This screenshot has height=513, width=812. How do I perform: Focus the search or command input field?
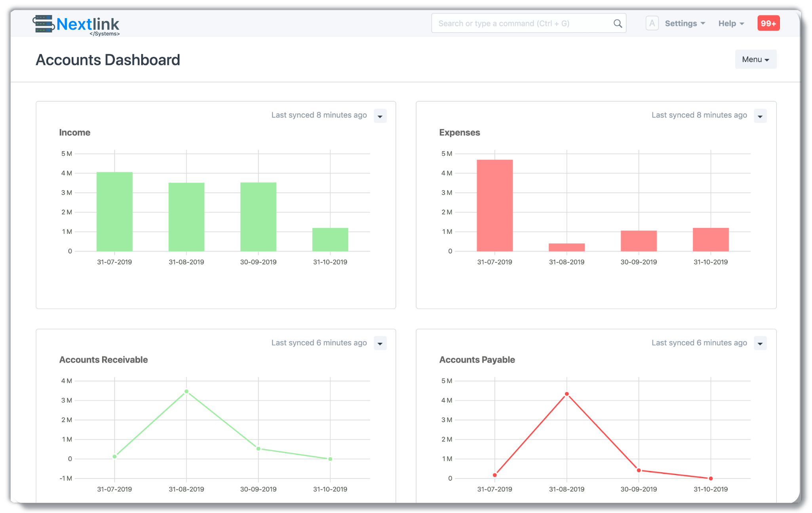pyautogui.click(x=523, y=23)
